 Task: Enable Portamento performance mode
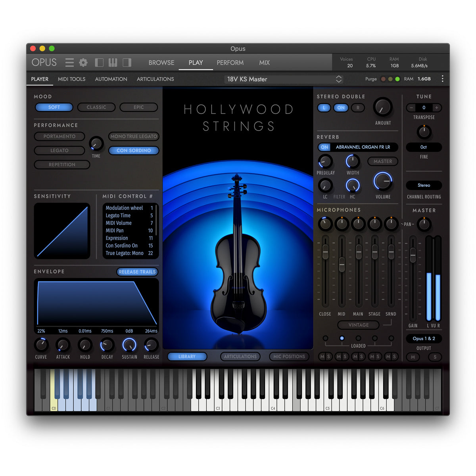coord(59,136)
